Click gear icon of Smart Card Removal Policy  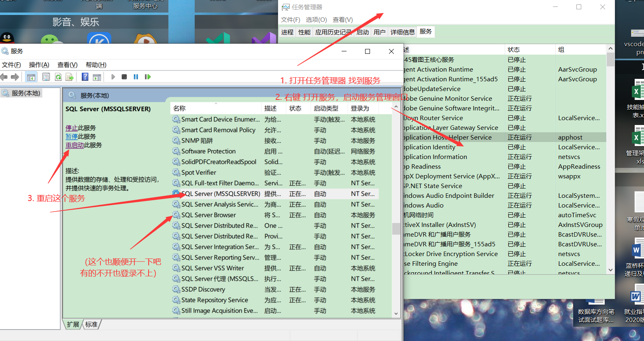pyautogui.click(x=176, y=130)
